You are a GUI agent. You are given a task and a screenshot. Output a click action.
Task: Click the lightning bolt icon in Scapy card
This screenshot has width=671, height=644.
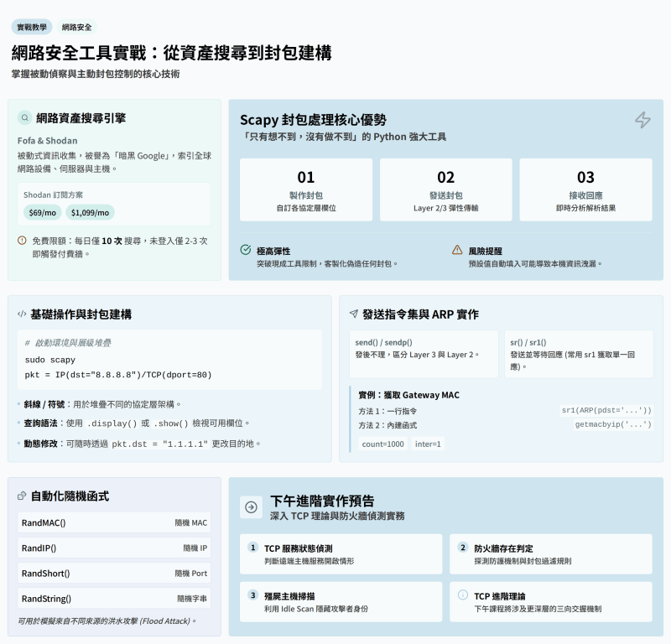pos(642,120)
